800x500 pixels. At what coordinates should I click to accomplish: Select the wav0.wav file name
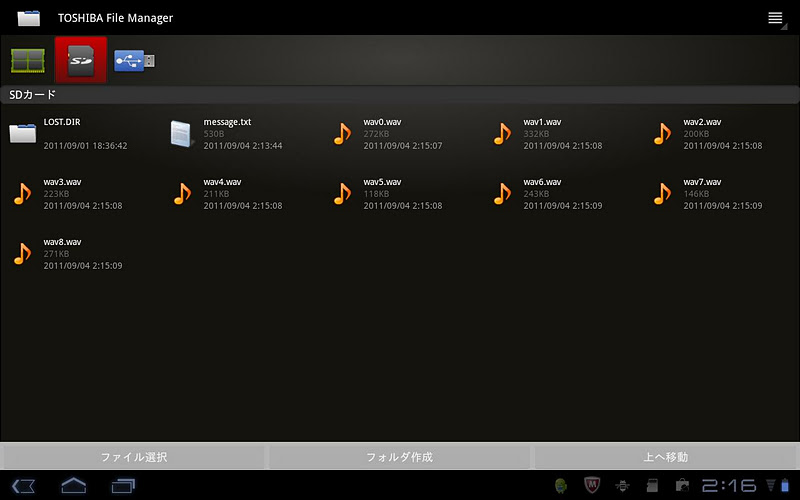(x=382, y=122)
